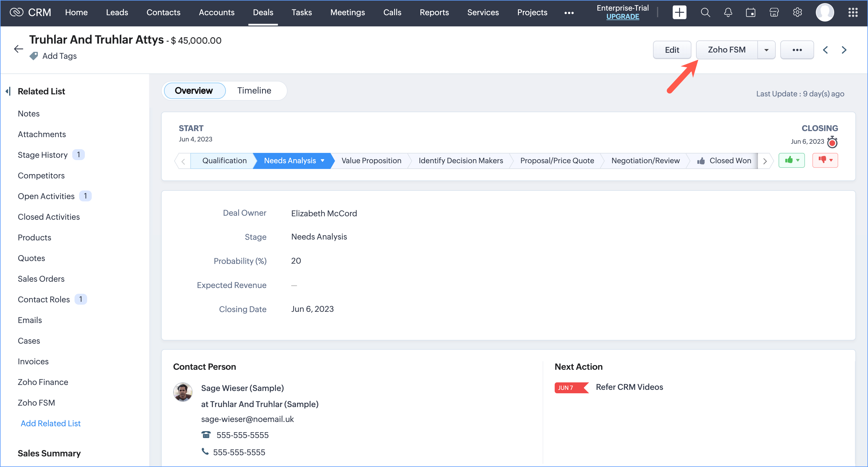Open the marketplace store icon
868x467 pixels.
pyautogui.click(x=774, y=12)
